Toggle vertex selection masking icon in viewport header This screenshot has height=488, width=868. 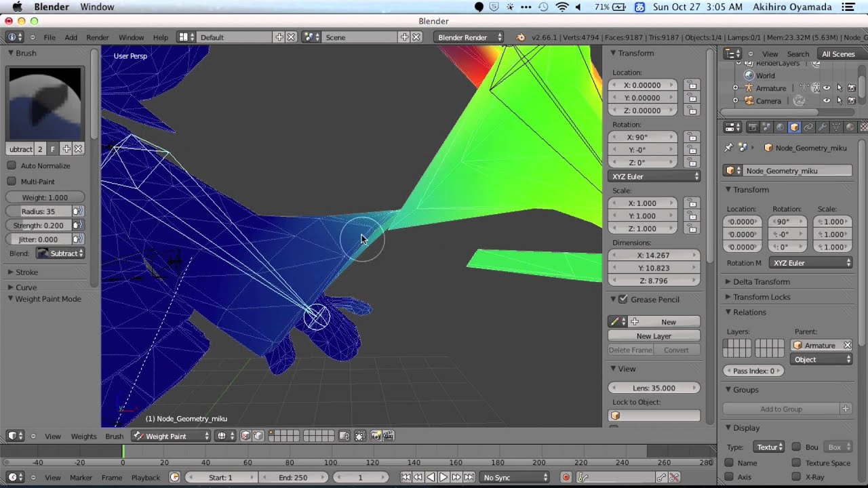point(258,436)
